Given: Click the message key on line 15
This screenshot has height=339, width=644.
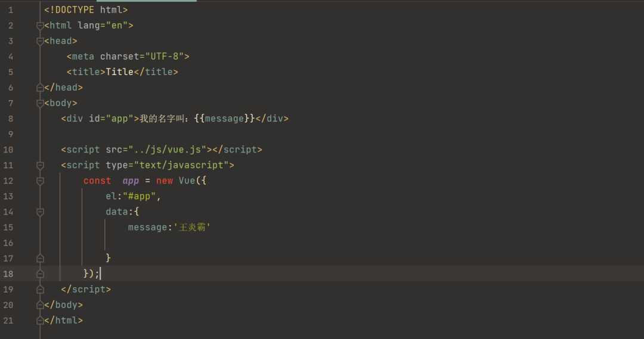Looking at the screenshot, I should pyautogui.click(x=147, y=228).
